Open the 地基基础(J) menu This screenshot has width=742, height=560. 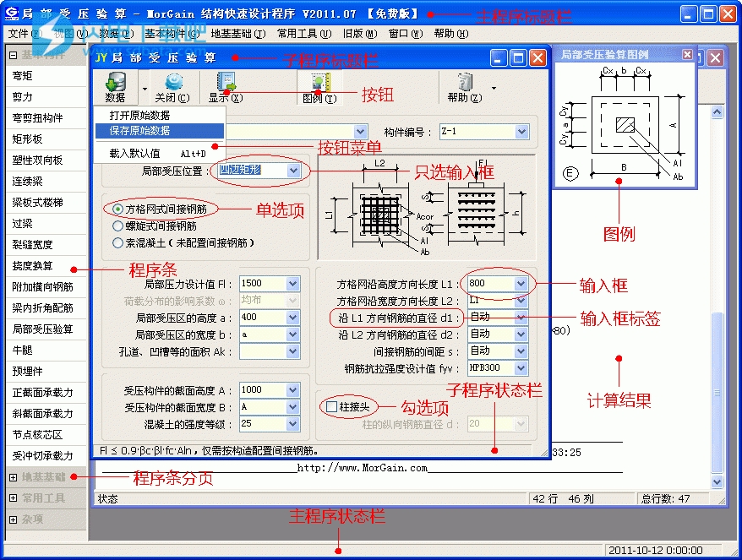pos(238,34)
